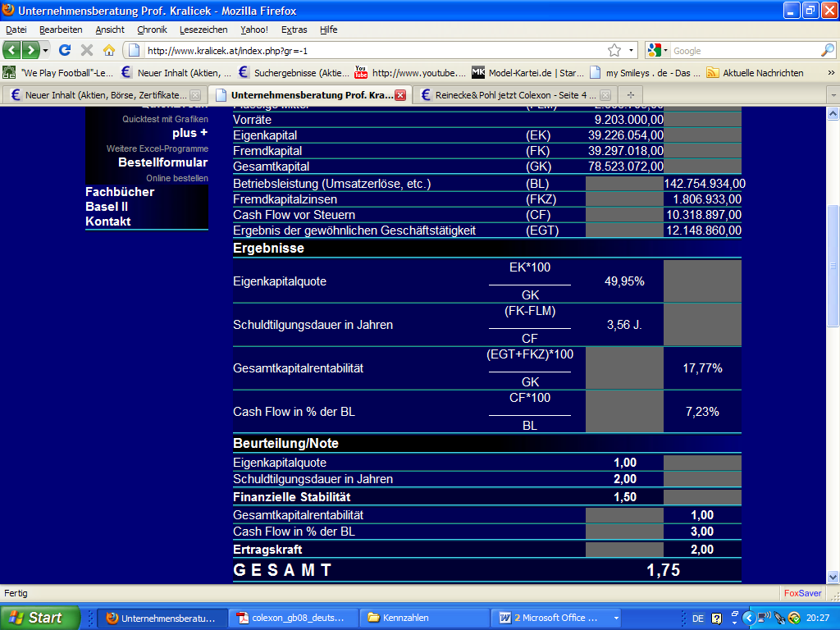Open Aktuelle Nachrichten feed bookmark
This screenshot has height=630, width=840.
point(755,73)
